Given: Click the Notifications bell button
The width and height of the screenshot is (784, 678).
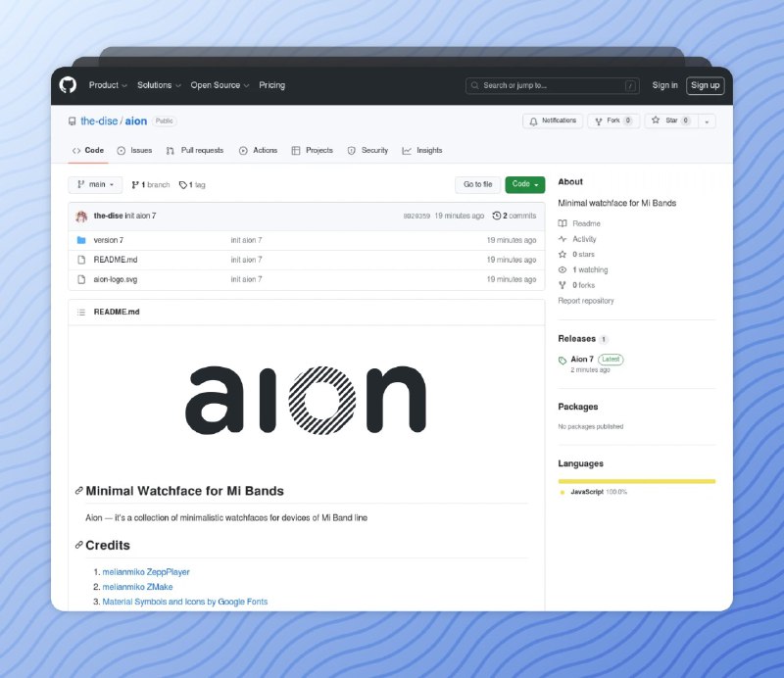Looking at the screenshot, I should (553, 121).
